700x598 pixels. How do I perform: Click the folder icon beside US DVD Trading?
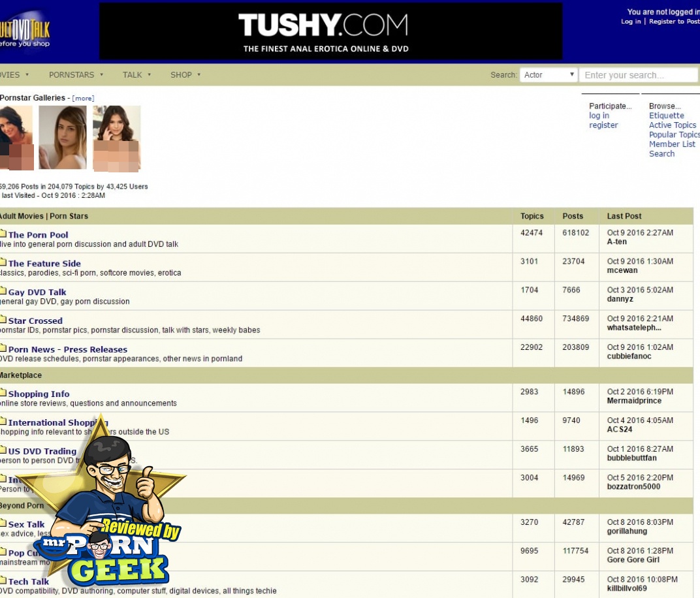(3, 451)
